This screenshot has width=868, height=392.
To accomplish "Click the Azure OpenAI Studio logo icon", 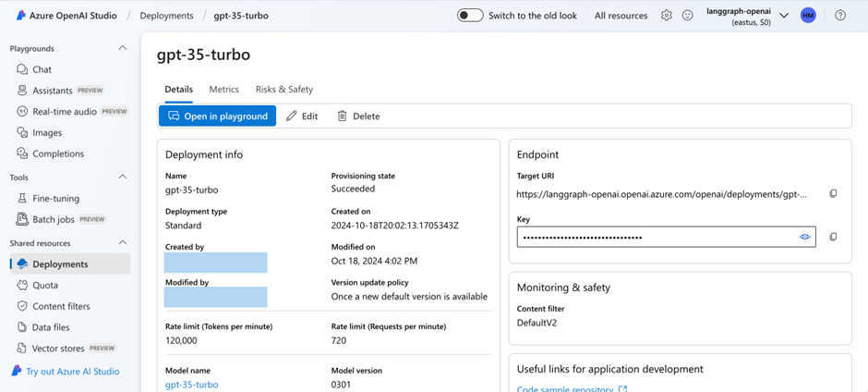I will pos(21,16).
